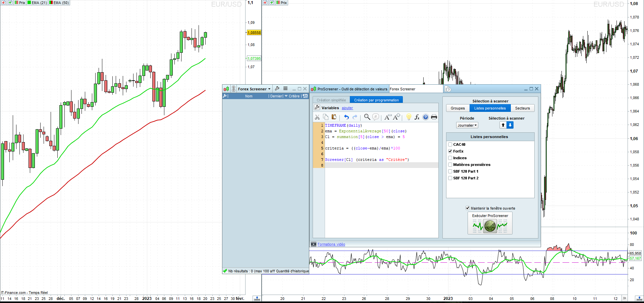Check the Matières premières checkbox

(x=450, y=165)
